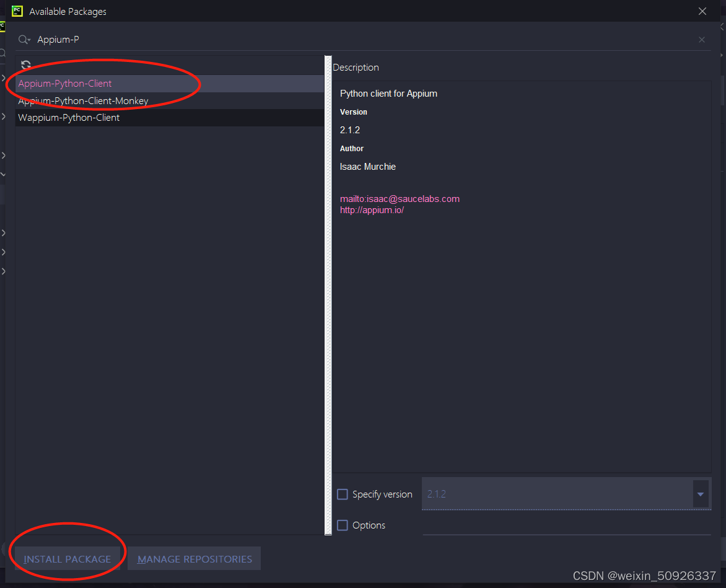Select Appium-Python-Client-Monkey package

(170, 101)
